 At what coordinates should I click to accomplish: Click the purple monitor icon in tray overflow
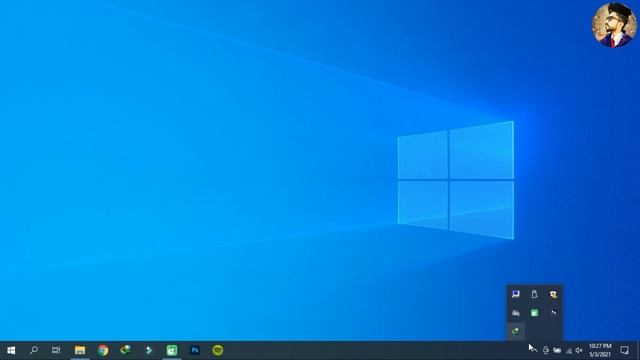tap(516, 294)
